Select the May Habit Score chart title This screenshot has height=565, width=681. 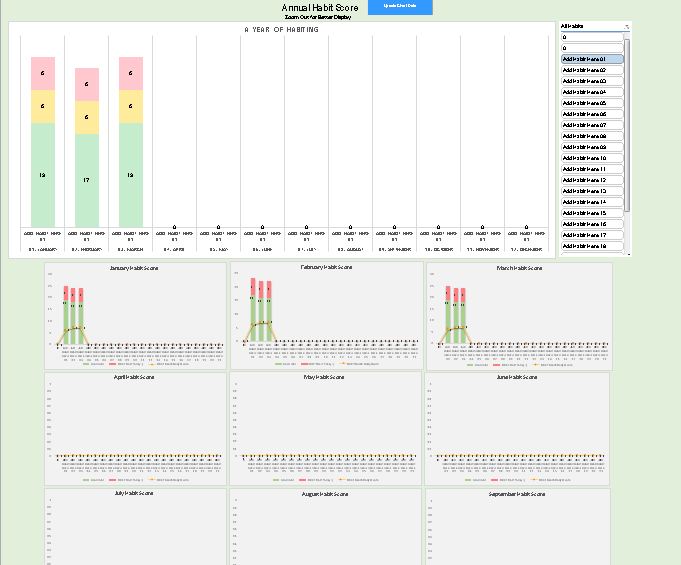[324, 377]
